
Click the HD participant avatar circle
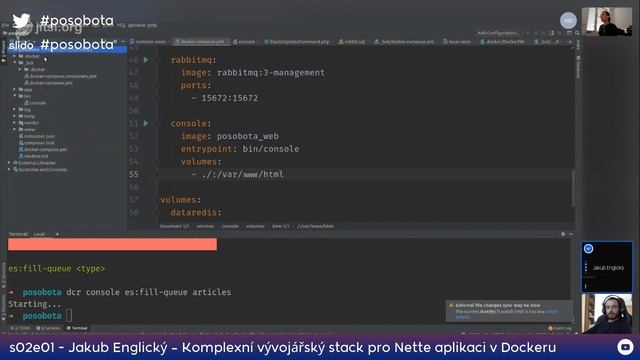[568, 20]
